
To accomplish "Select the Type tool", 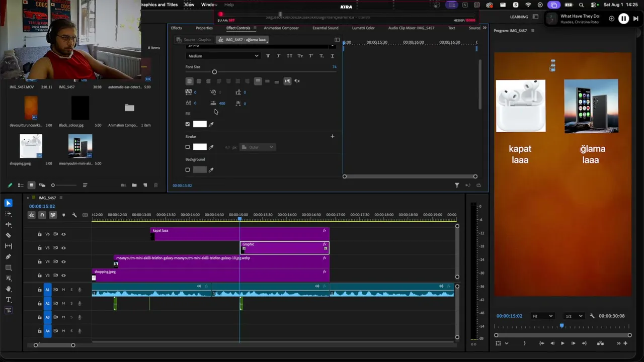I will 9,300.
